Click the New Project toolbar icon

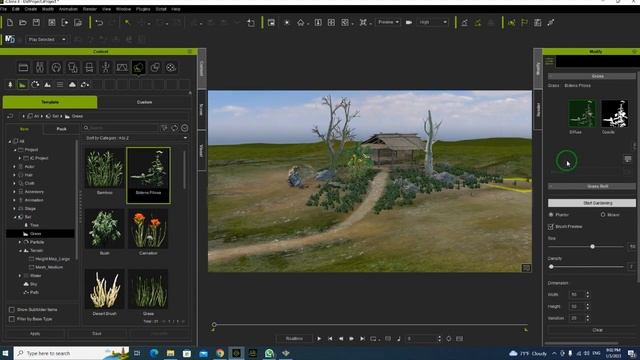pyautogui.click(x=10, y=23)
